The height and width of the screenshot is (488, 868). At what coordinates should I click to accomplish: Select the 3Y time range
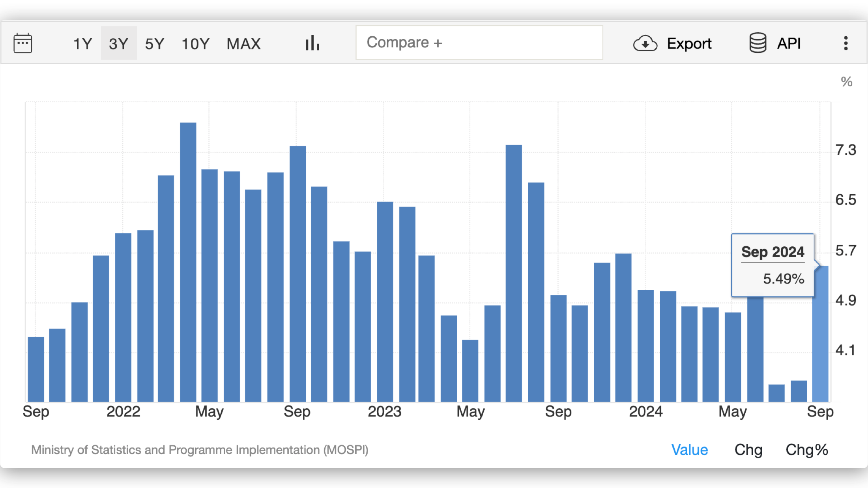coord(119,43)
